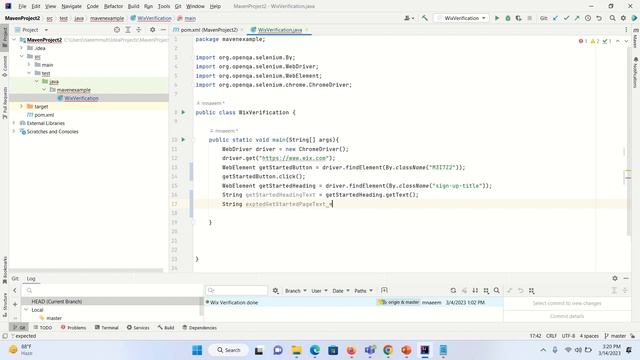
Task: Open the Refactor menu
Action: point(113,6)
